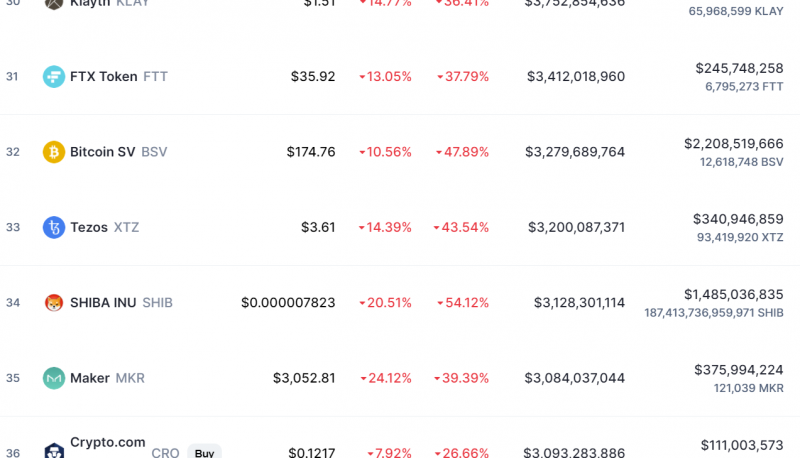Image resolution: width=800 pixels, height=458 pixels.
Task: Click Tezos market cap $3,200,087,371
Action: click(576, 227)
